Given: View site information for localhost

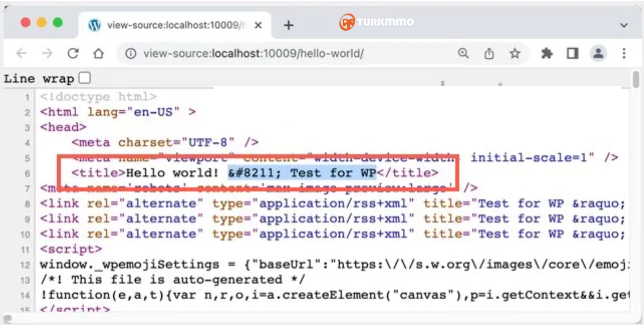Looking at the screenshot, I should coord(130,53).
